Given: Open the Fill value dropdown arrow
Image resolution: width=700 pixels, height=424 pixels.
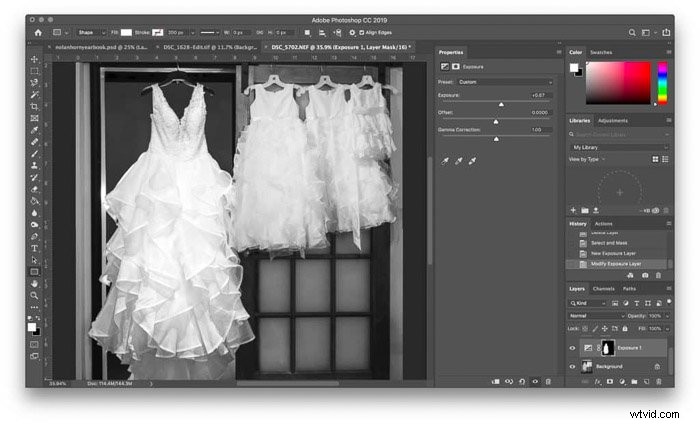Looking at the screenshot, I should point(667,329).
